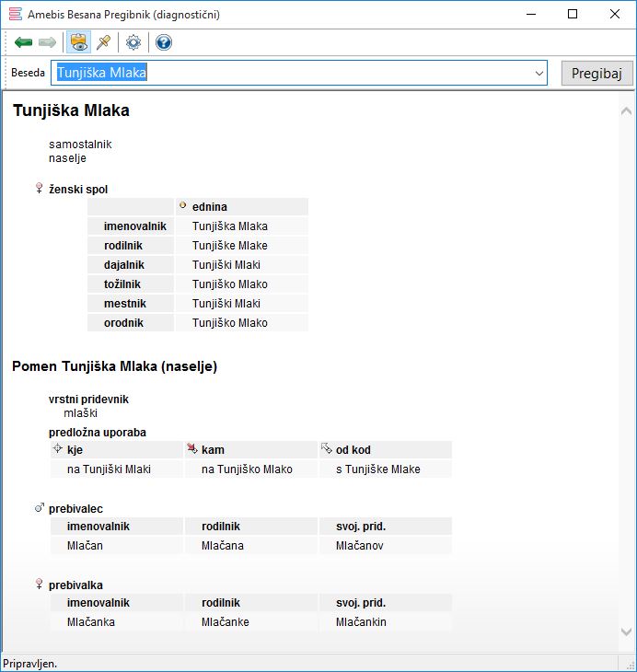This screenshot has width=637, height=672.
Task: Select the accusative form Tunjiško Mlako
Action: pyautogui.click(x=230, y=284)
